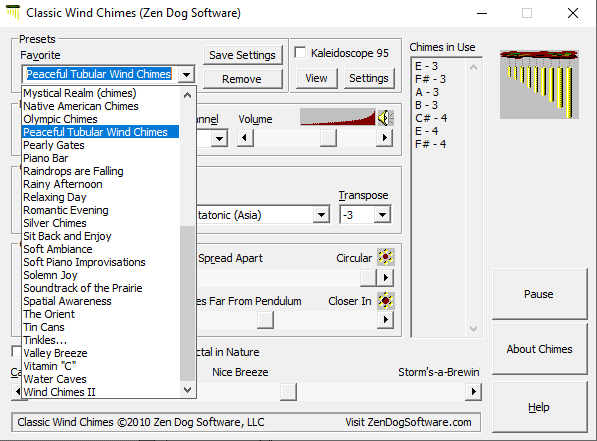The height and width of the screenshot is (441, 597).
Task: Open the About Chimes dialog
Action: pyautogui.click(x=539, y=349)
